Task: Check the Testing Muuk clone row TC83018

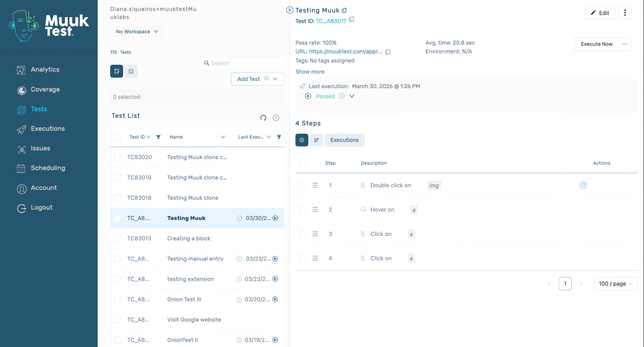Action: 117,198
